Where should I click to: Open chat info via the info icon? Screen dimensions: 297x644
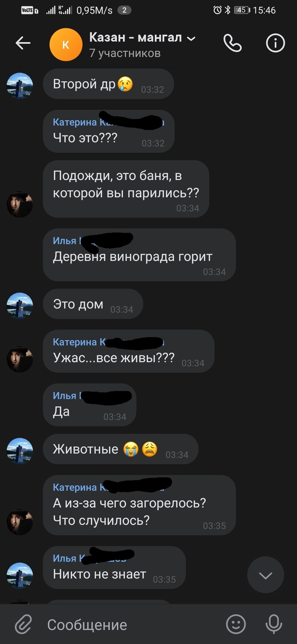(275, 43)
